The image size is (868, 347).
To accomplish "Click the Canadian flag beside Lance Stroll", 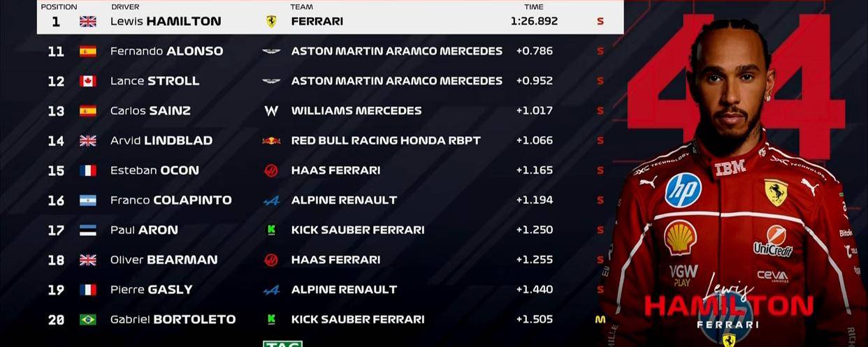I will (87, 81).
